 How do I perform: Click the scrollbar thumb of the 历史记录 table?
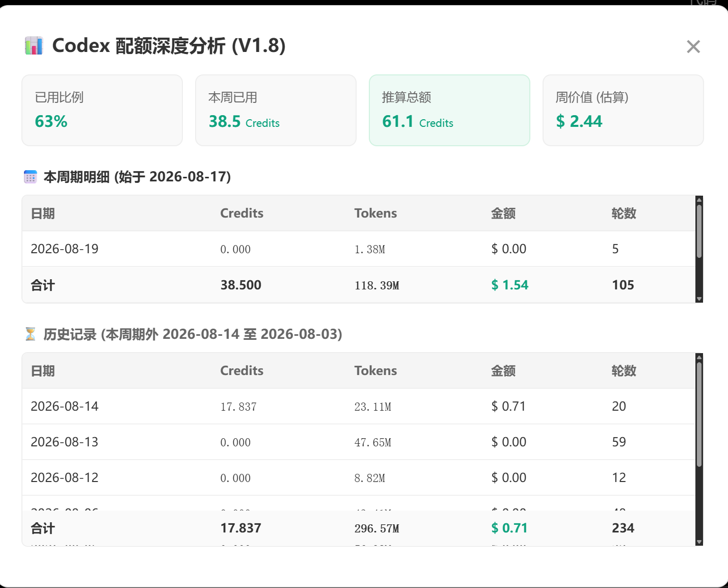tap(699, 414)
